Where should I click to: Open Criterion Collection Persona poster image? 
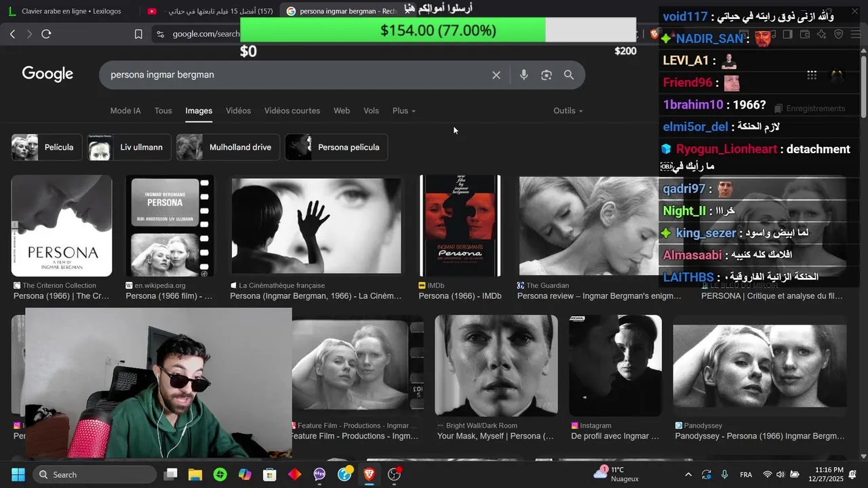(x=62, y=226)
